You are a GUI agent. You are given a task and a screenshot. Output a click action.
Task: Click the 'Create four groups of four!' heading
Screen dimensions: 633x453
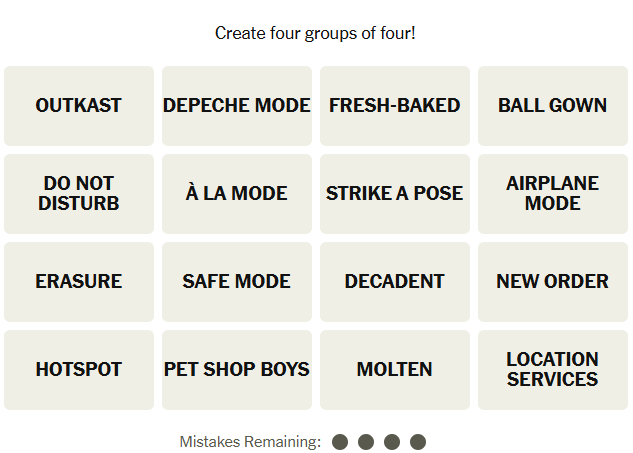[315, 34]
